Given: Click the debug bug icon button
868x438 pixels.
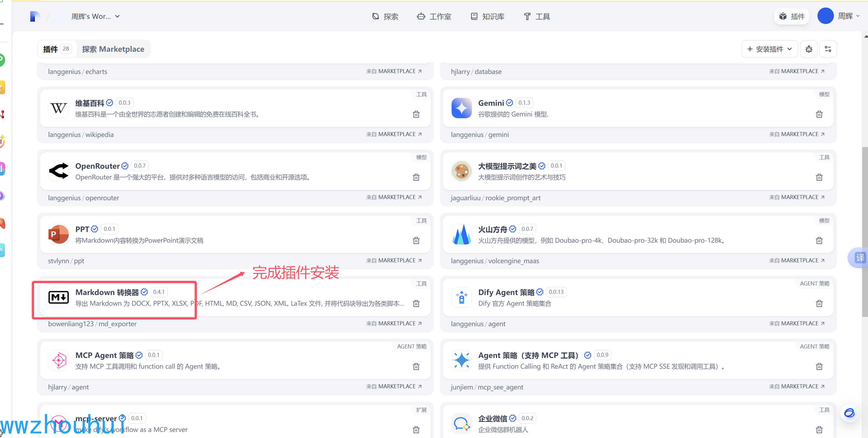Looking at the screenshot, I should click(x=809, y=49).
